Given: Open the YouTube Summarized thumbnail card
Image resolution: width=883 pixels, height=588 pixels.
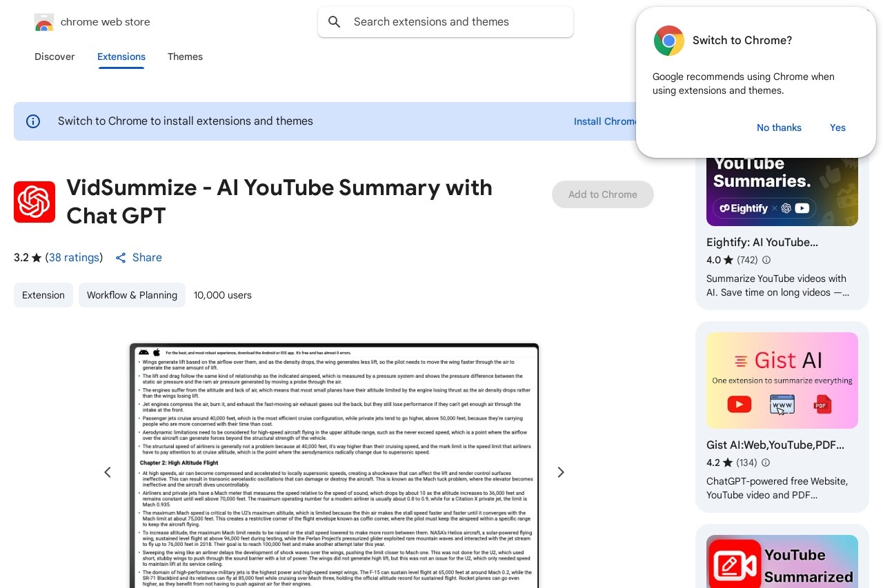Looking at the screenshot, I should pos(782,561).
